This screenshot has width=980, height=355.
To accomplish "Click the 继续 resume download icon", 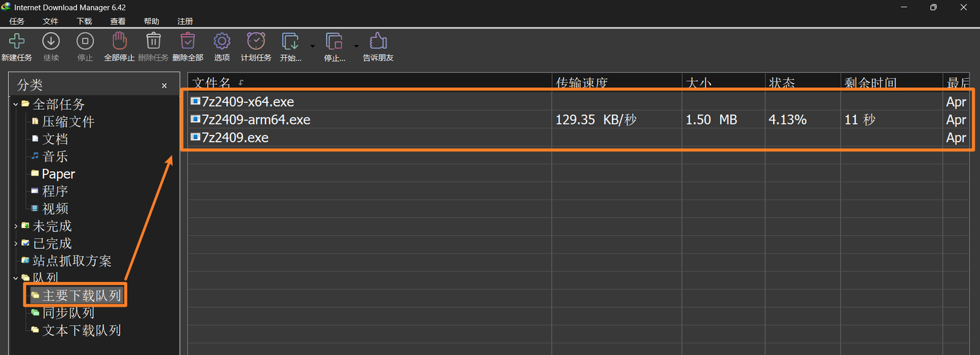I will pyautogui.click(x=51, y=42).
